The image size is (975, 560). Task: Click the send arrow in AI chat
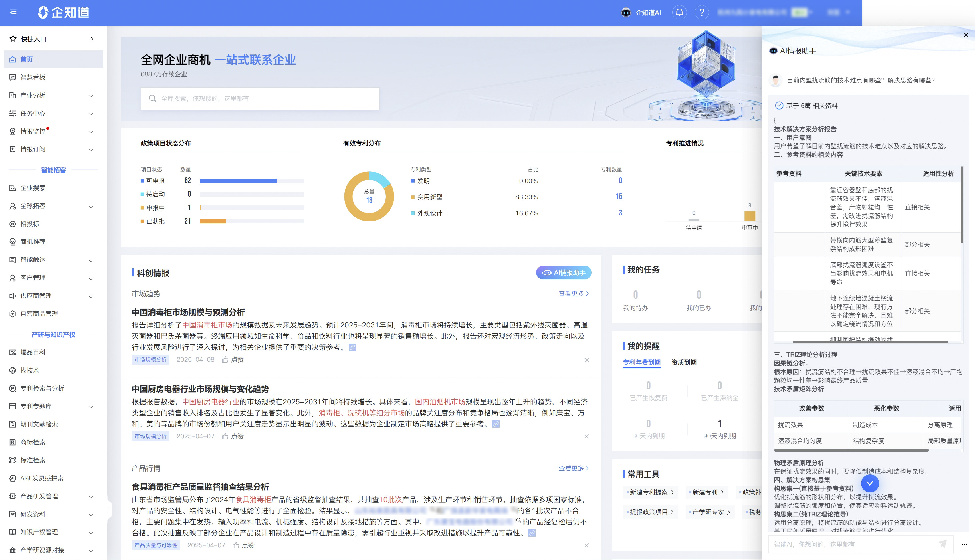(942, 544)
